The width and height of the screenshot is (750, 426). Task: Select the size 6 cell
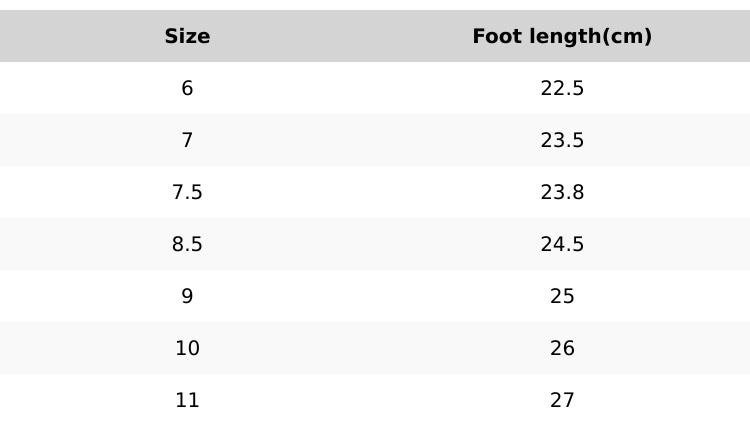click(x=187, y=89)
